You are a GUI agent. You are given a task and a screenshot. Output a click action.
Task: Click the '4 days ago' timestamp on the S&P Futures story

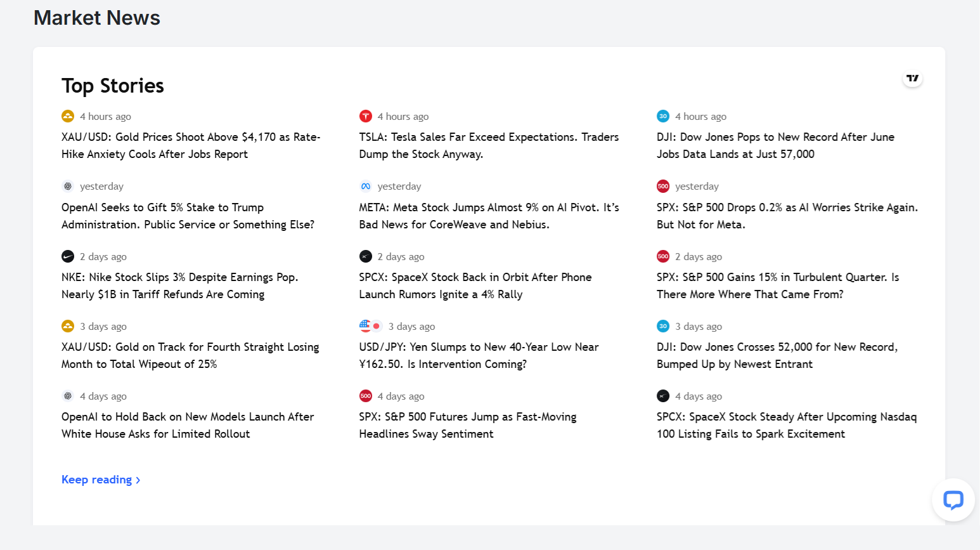[x=401, y=396]
